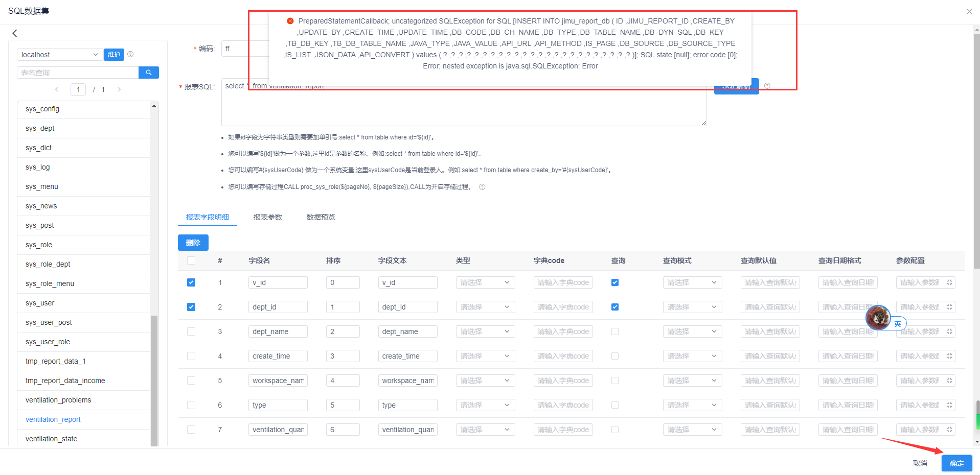This screenshot has height=475, width=980.
Task: Enable the 查询 checkbox for create_time
Action: point(615,356)
